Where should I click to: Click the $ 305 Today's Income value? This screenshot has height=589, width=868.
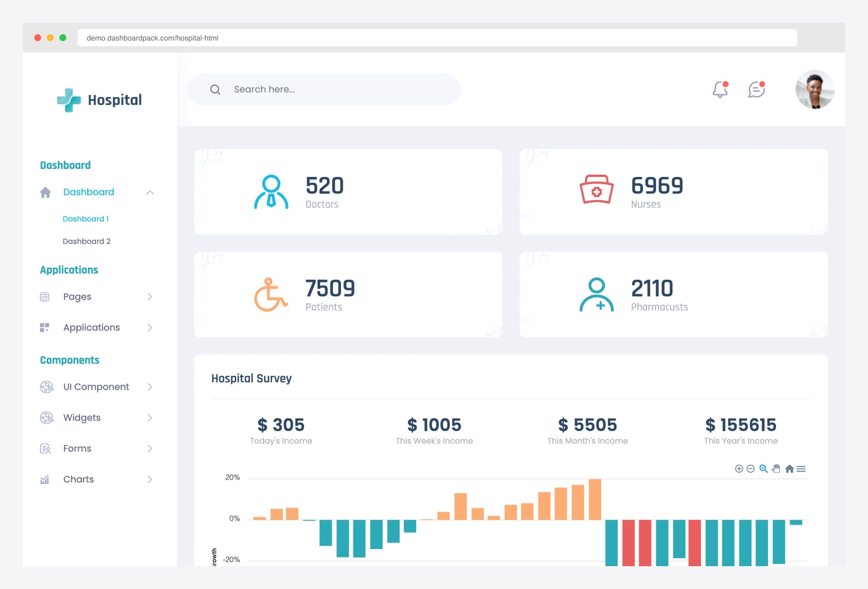pyautogui.click(x=281, y=425)
